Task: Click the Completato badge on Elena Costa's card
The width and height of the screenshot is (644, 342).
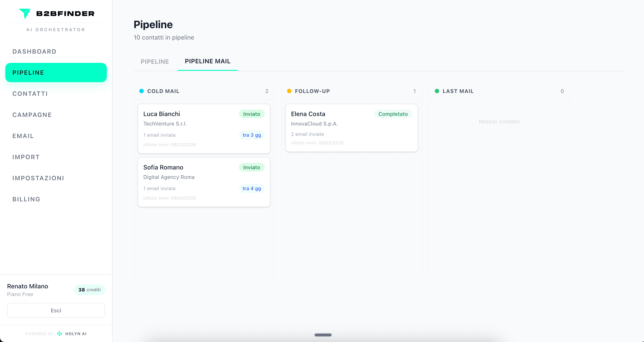Action: pyautogui.click(x=393, y=114)
